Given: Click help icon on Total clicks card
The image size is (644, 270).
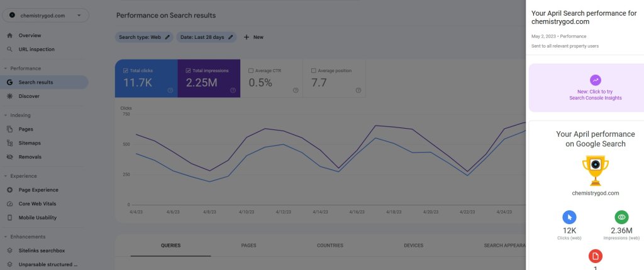Looking at the screenshot, I should (x=170, y=90).
